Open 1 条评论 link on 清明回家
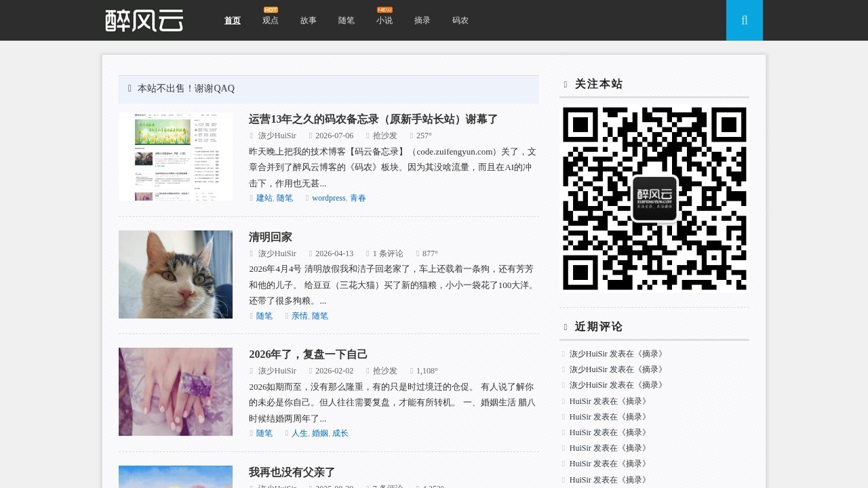868x488 pixels. coord(388,253)
